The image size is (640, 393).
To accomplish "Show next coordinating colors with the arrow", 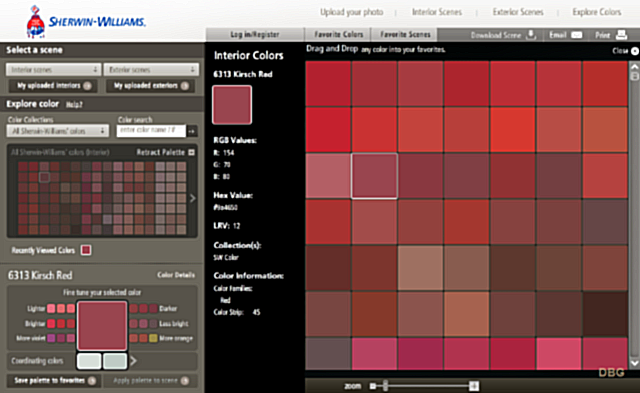I will point(133,361).
